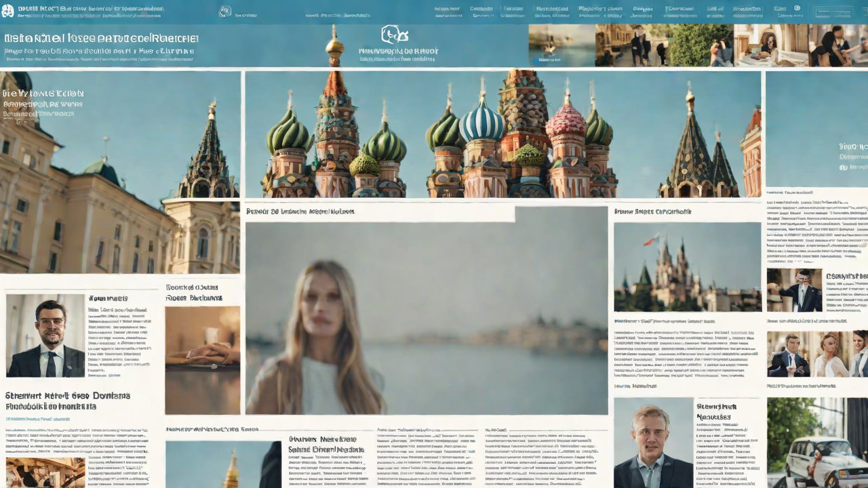
Task: Click the small circle icon at top-right bar
Action: pos(779,9)
